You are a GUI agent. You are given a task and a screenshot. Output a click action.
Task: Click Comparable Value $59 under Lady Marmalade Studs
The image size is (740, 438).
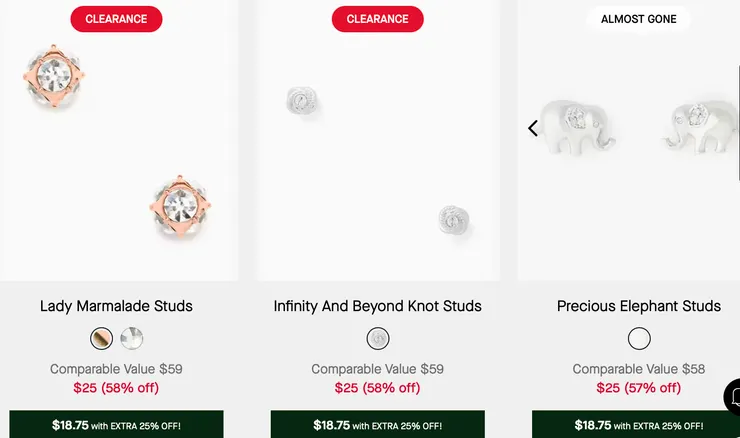(116, 369)
